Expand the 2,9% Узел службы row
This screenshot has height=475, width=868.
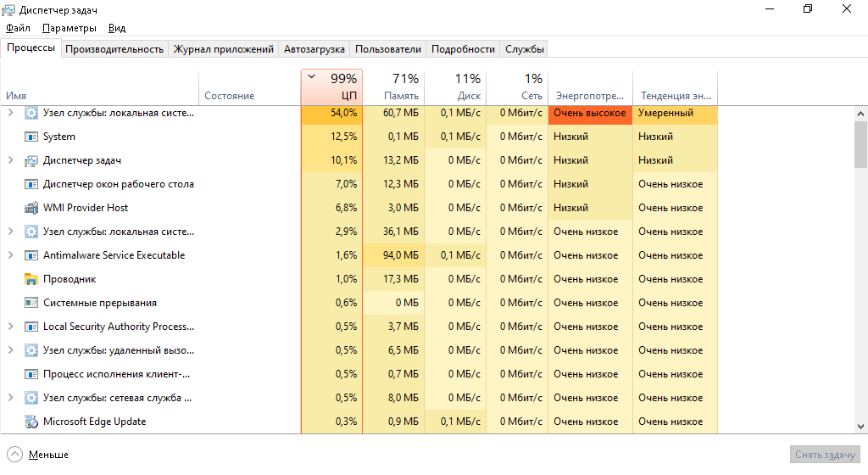click(x=10, y=232)
